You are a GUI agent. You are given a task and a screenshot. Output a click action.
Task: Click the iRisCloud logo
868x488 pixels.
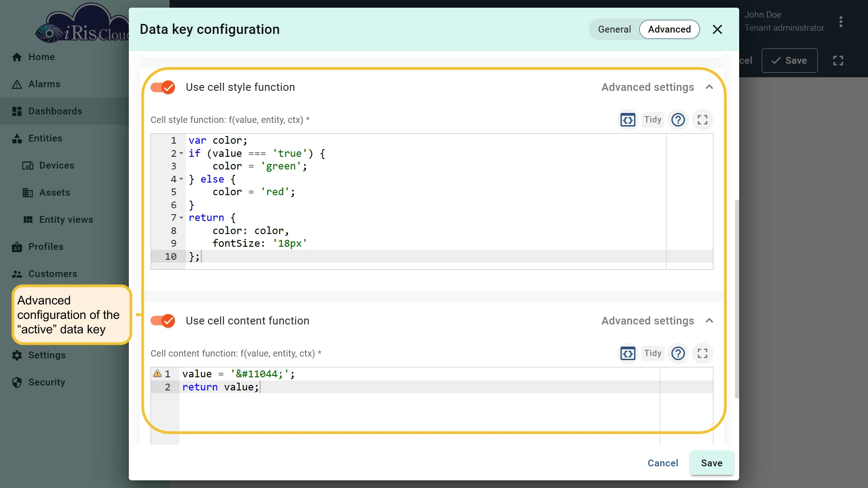click(83, 23)
